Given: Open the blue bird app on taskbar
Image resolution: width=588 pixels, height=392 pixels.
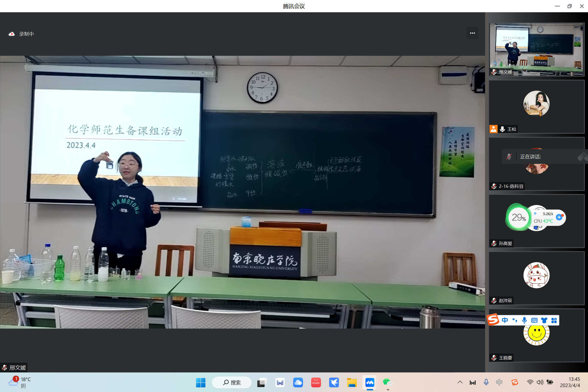Looking at the screenshot, I should [x=334, y=382].
